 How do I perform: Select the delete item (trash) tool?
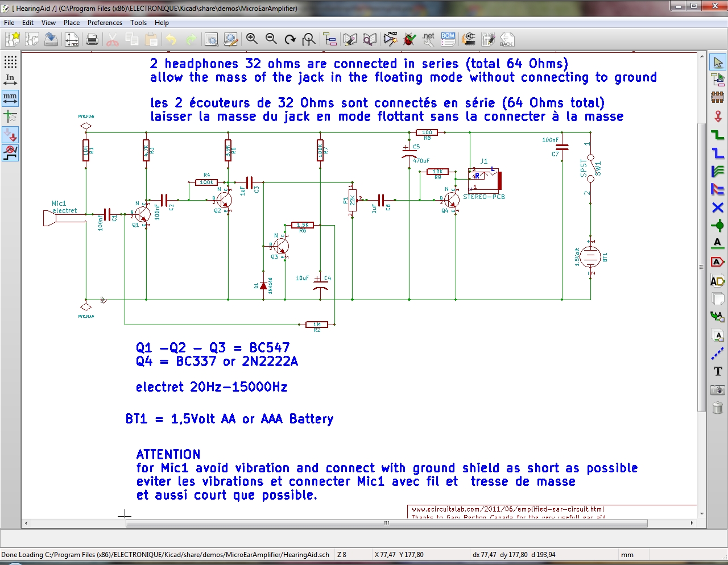point(718,408)
